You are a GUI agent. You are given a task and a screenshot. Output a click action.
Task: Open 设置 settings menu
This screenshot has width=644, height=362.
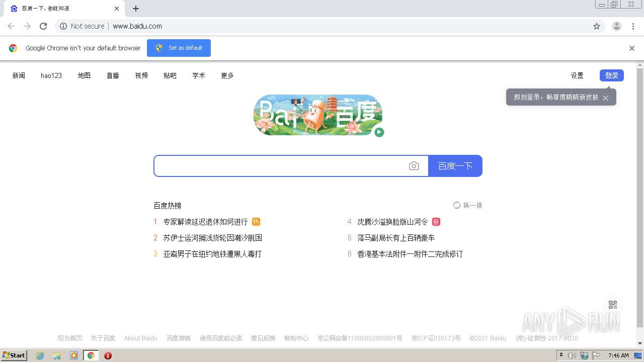tap(577, 75)
